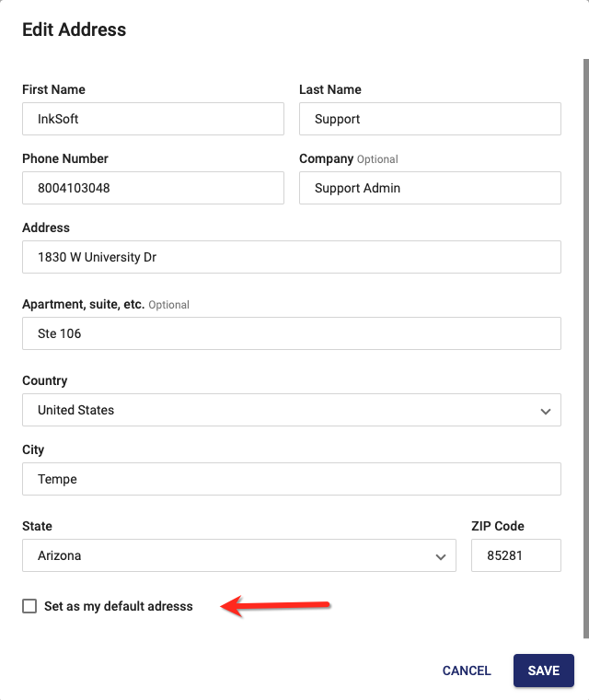Click the red arrow annotation
This screenshot has height=700, width=589.
(276, 606)
